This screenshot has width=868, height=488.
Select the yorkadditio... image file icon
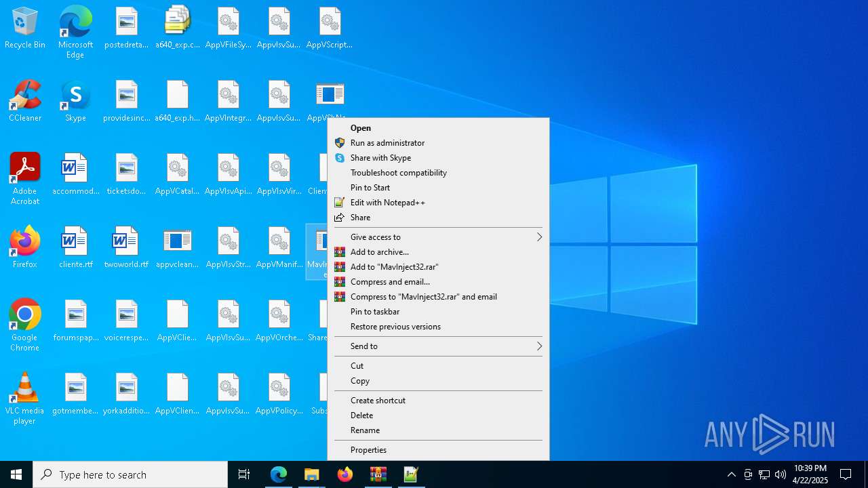pyautogui.click(x=126, y=394)
